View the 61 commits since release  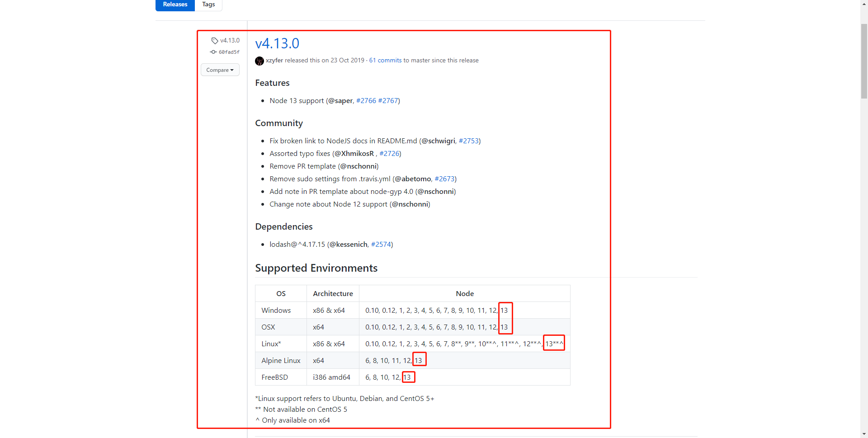click(x=385, y=61)
